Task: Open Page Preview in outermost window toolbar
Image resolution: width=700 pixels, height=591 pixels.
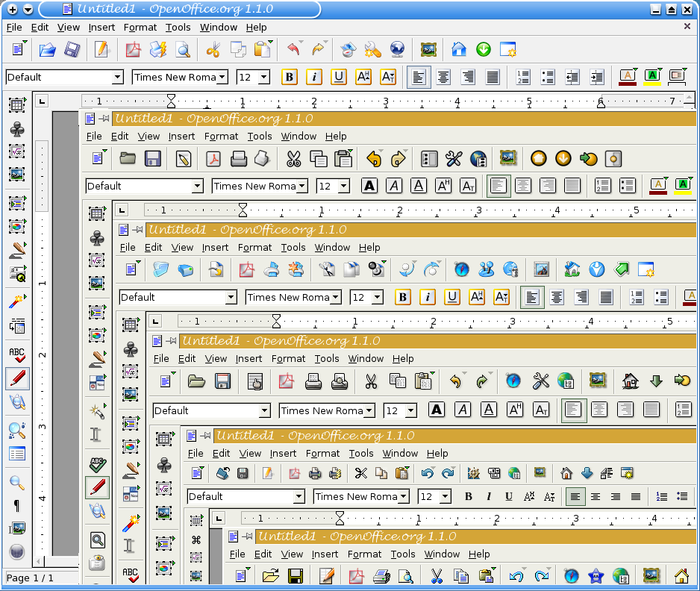Action: tap(183, 49)
